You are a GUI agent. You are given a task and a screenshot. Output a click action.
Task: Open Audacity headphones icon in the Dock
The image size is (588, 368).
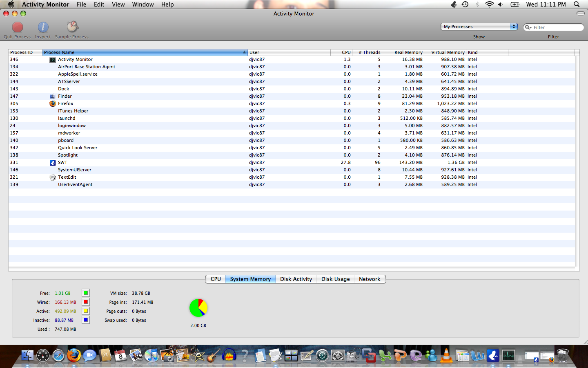click(229, 355)
